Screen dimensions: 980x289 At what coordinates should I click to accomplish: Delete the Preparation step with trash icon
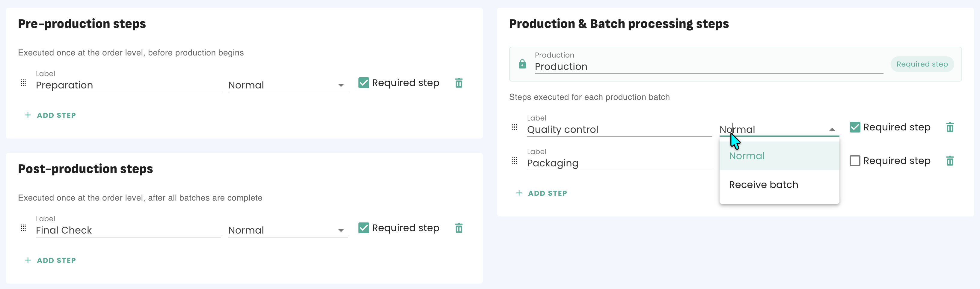[x=459, y=83]
